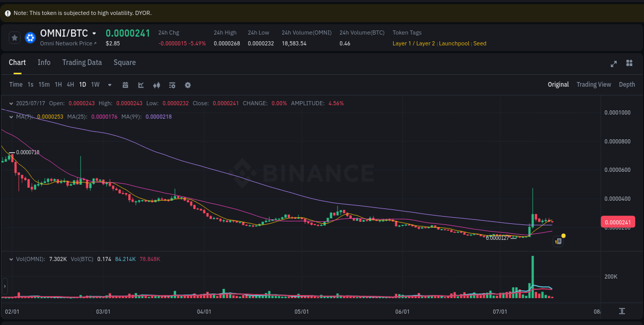Screen dimensions: 644x325
Task: Switch to the Trading Data tab
Action: 82,62
